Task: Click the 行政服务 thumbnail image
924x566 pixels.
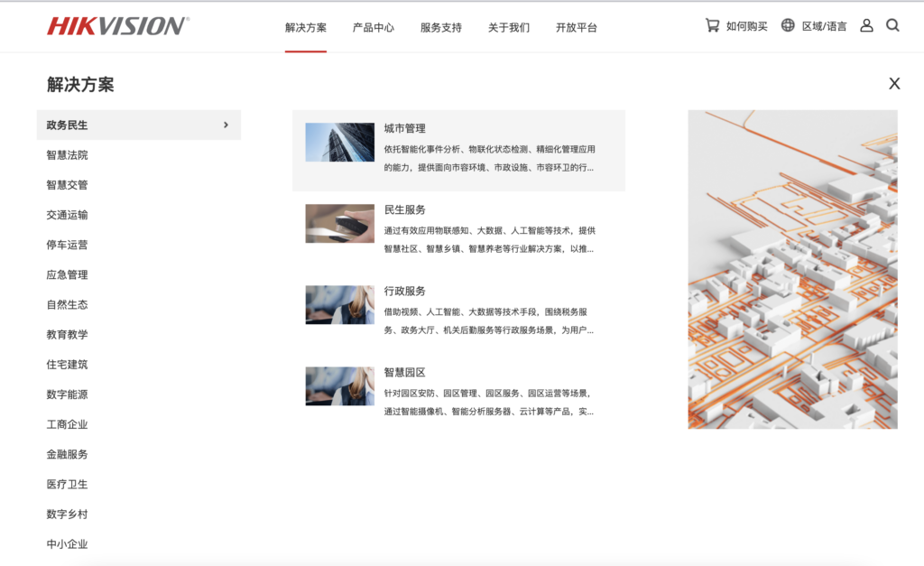Action: (x=340, y=305)
